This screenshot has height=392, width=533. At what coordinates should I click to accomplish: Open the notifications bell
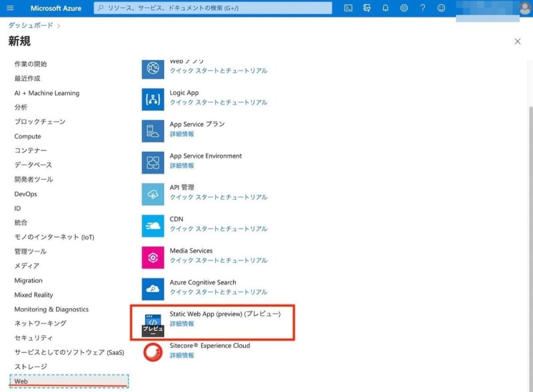[x=385, y=8]
